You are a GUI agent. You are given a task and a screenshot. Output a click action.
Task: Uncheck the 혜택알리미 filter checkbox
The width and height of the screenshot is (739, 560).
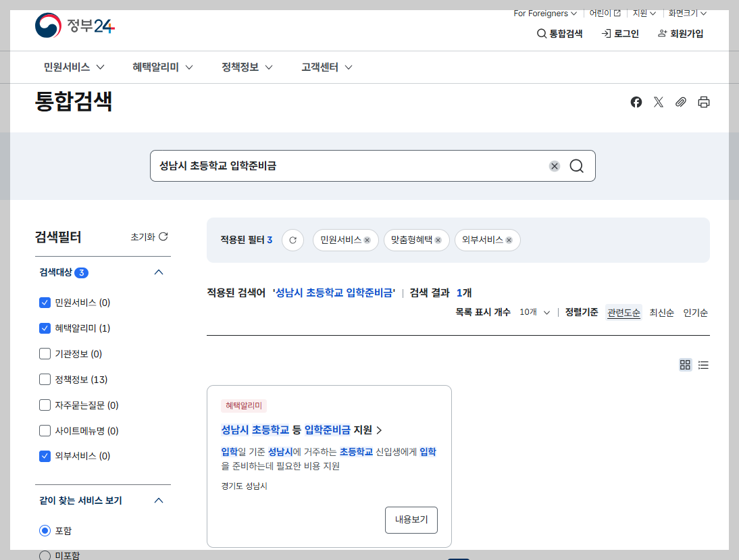click(45, 328)
